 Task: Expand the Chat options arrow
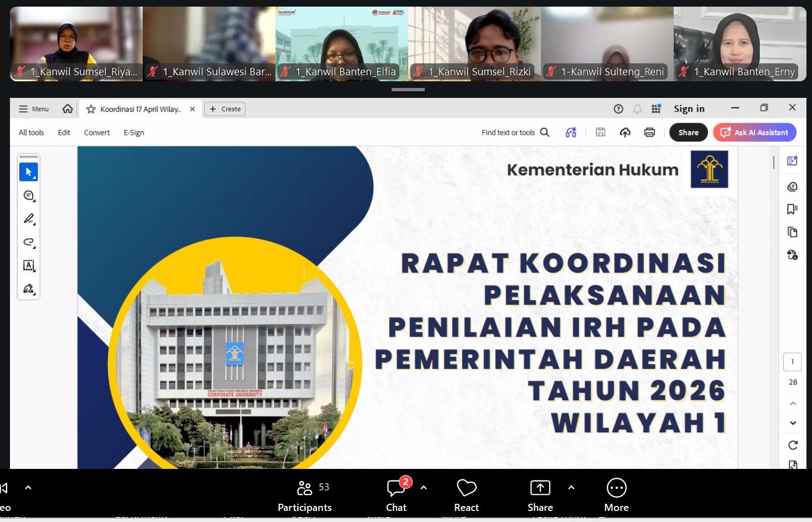[x=424, y=488]
